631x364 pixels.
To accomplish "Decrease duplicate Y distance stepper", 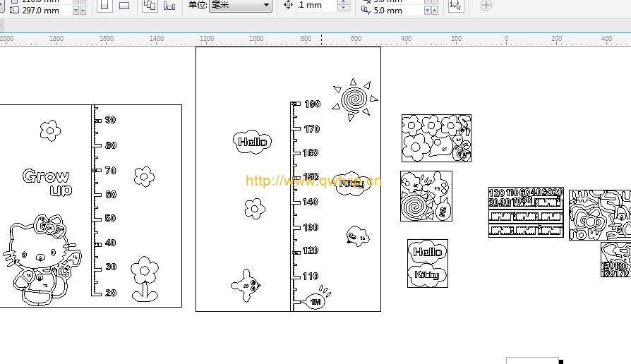I will tap(428, 11).
